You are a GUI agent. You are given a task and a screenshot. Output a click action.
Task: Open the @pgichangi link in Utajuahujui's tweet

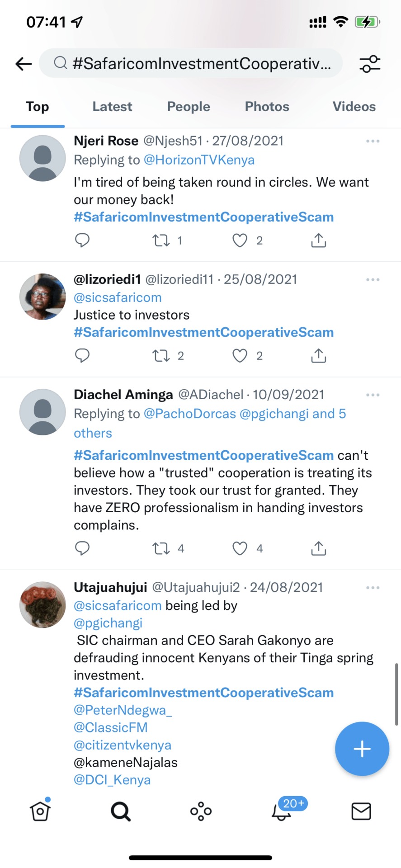click(108, 623)
